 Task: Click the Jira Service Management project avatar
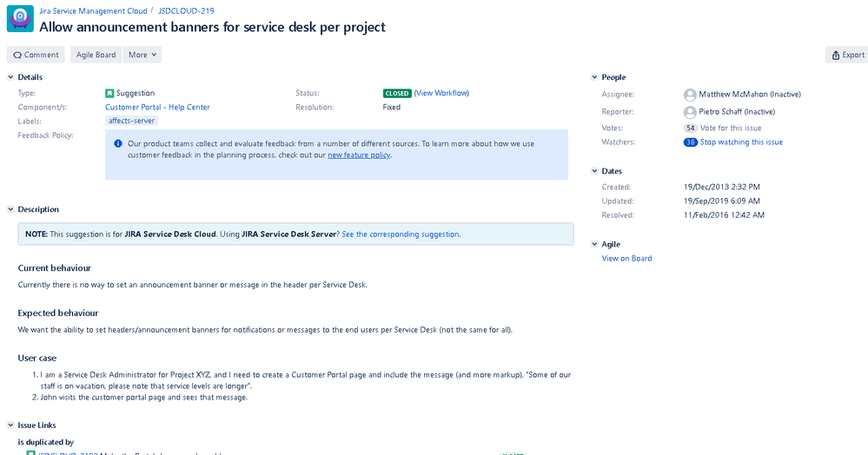[x=20, y=19]
